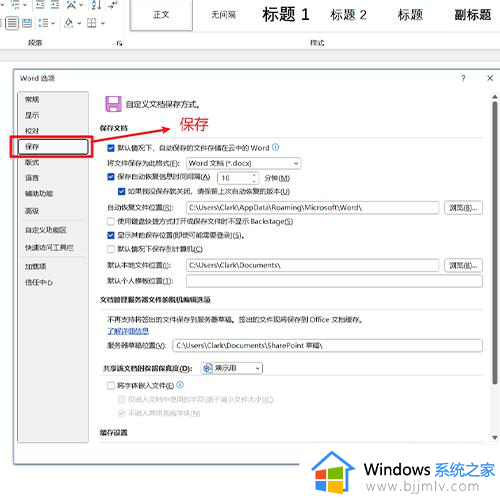
Task: Toggle the show paragraph marks icon
Action: [x=113, y=5]
